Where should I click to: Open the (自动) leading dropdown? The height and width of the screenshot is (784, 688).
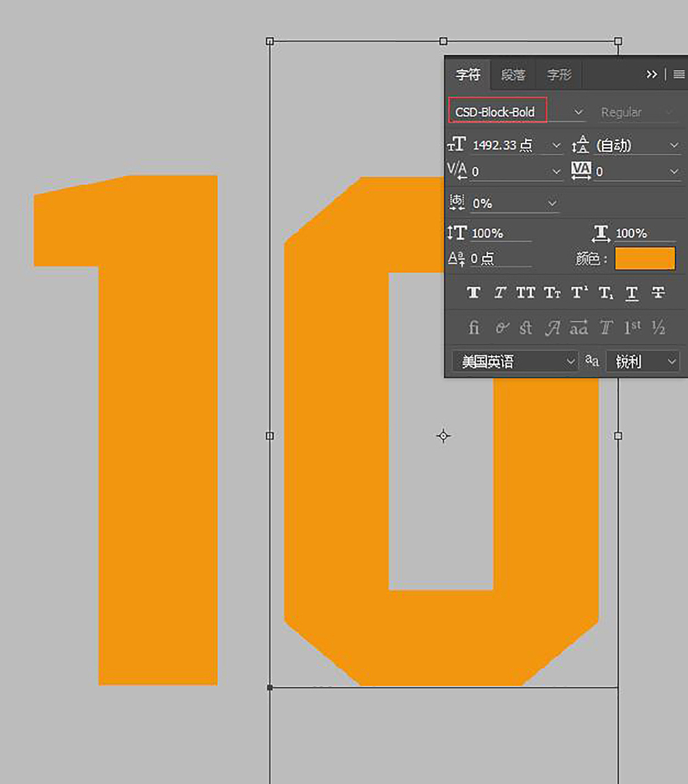click(638, 145)
